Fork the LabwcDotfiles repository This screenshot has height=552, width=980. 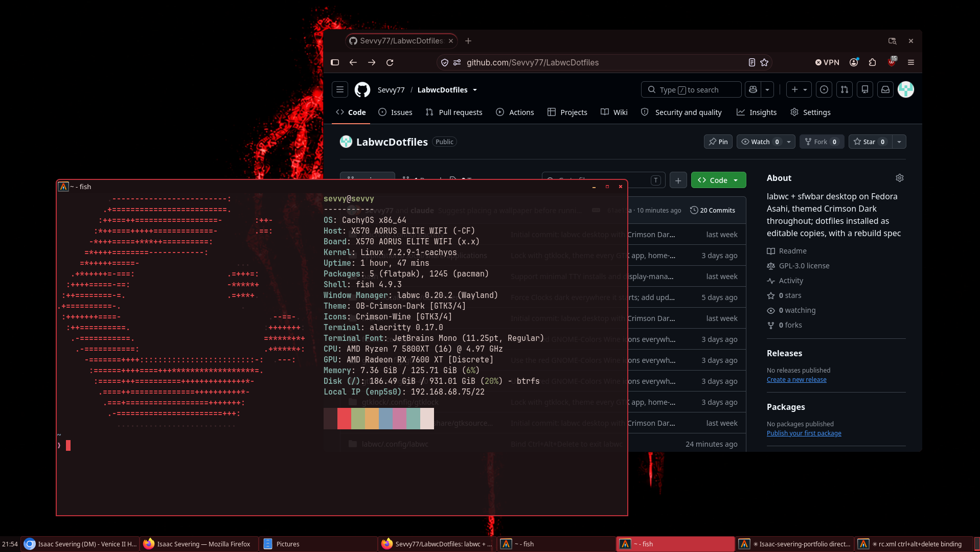tap(822, 142)
